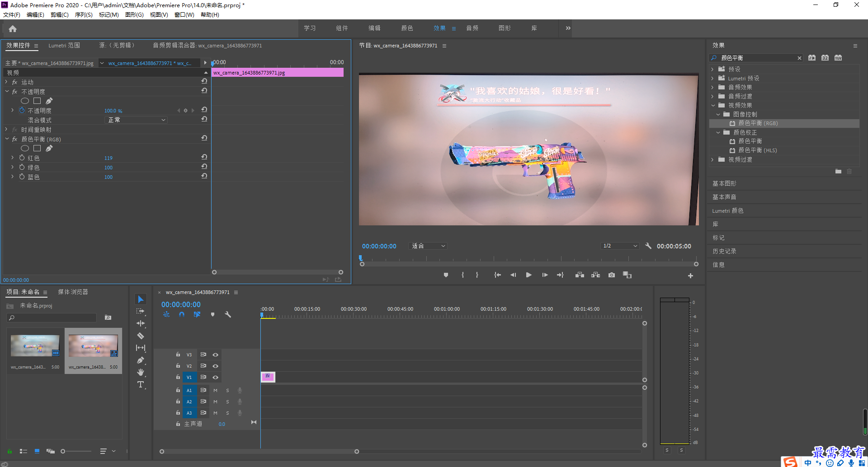The image size is (868, 467).
Task: Collapse the 图像控制 folder
Action: (718, 114)
